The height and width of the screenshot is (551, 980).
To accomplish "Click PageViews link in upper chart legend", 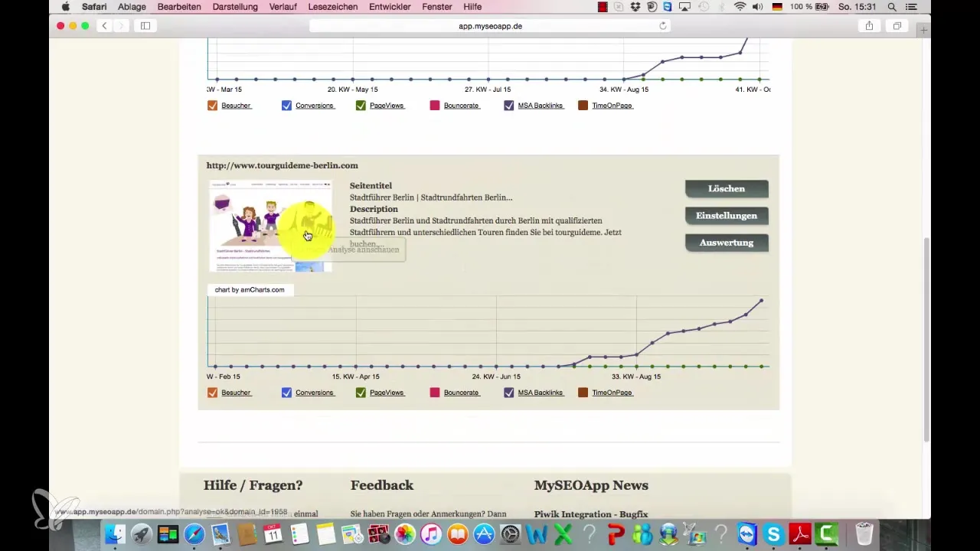I will [x=387, y=106].
